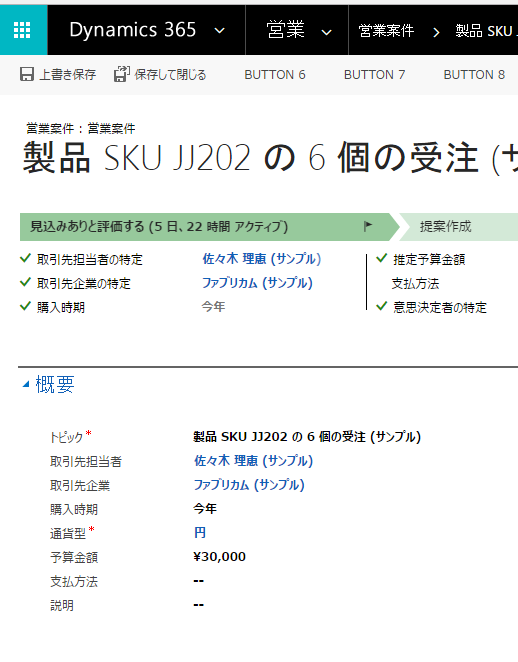This screenshot has height=662, width=518.
Task: Open the 営業 navigation area
Action: pyautogui.click(x=285, y=30)
